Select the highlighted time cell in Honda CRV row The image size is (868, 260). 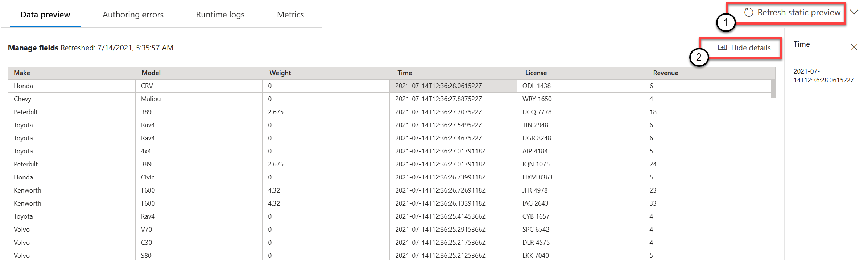(x=438, y=86)
